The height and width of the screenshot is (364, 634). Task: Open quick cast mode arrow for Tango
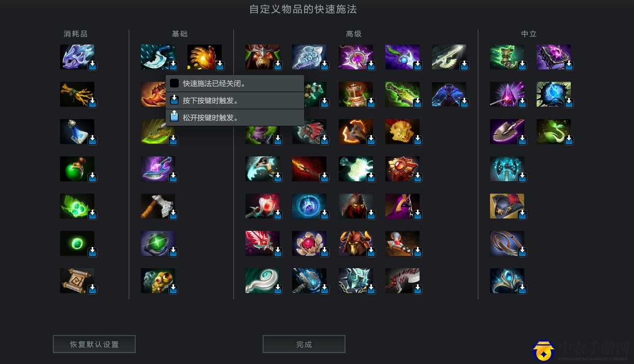click(92, 214)
